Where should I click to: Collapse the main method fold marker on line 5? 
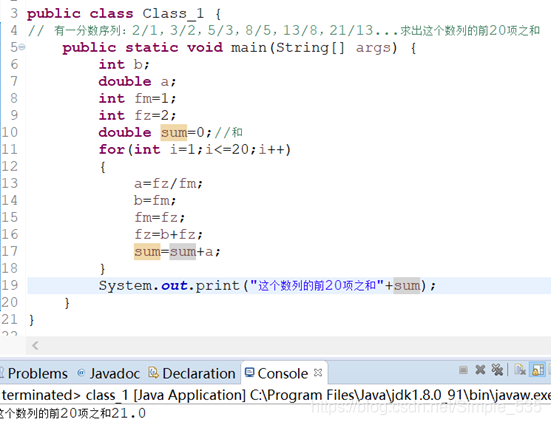point(22,47)
